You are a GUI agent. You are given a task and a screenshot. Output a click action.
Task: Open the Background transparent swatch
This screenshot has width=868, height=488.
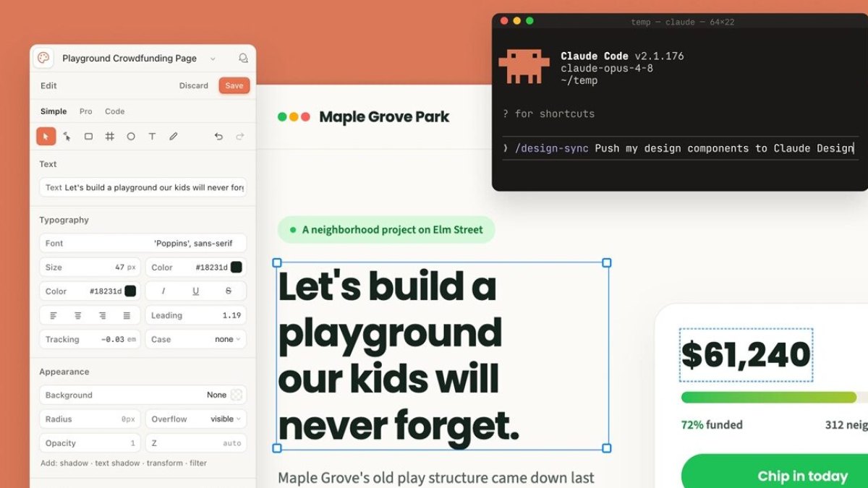pos(236,395)
